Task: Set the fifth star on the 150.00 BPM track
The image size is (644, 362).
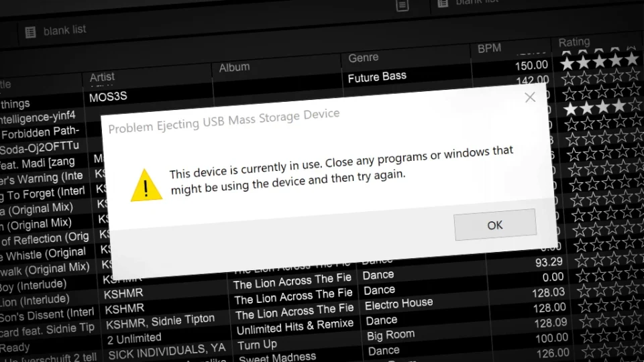Action: pos(631,60)
